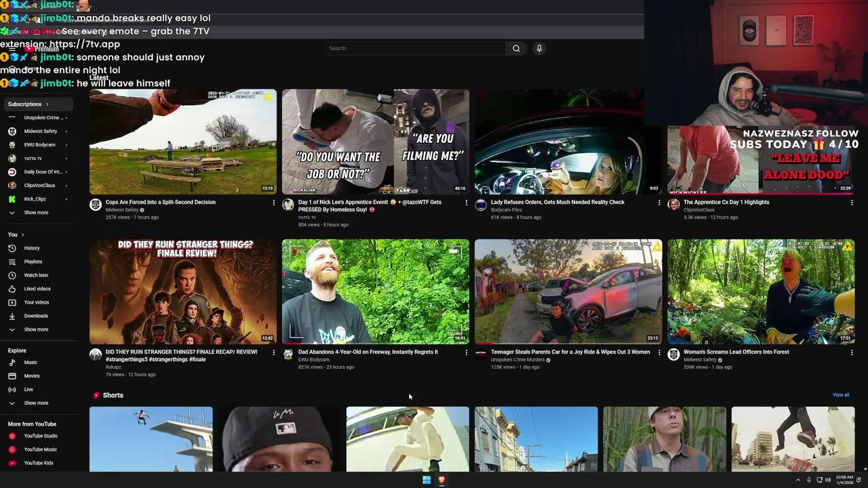This screenshot has height=488, width=868.
Task: Expand Show more under Subscriptions
Action: 36,213
